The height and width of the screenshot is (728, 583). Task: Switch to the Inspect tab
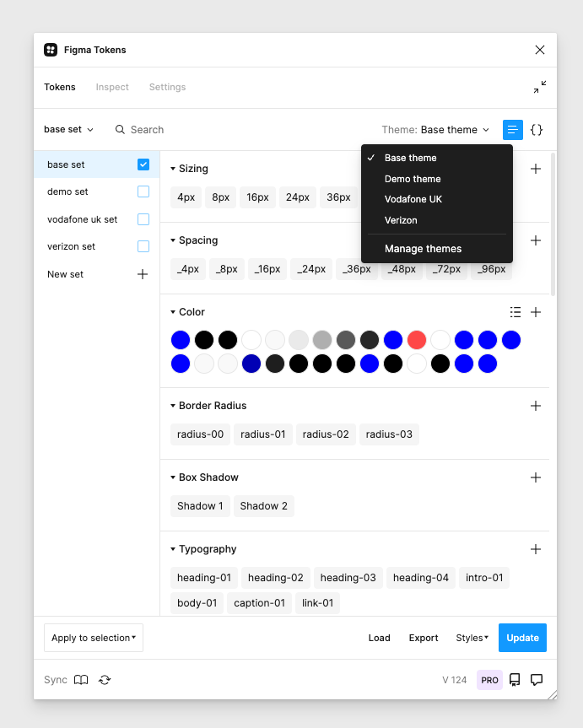112,87
